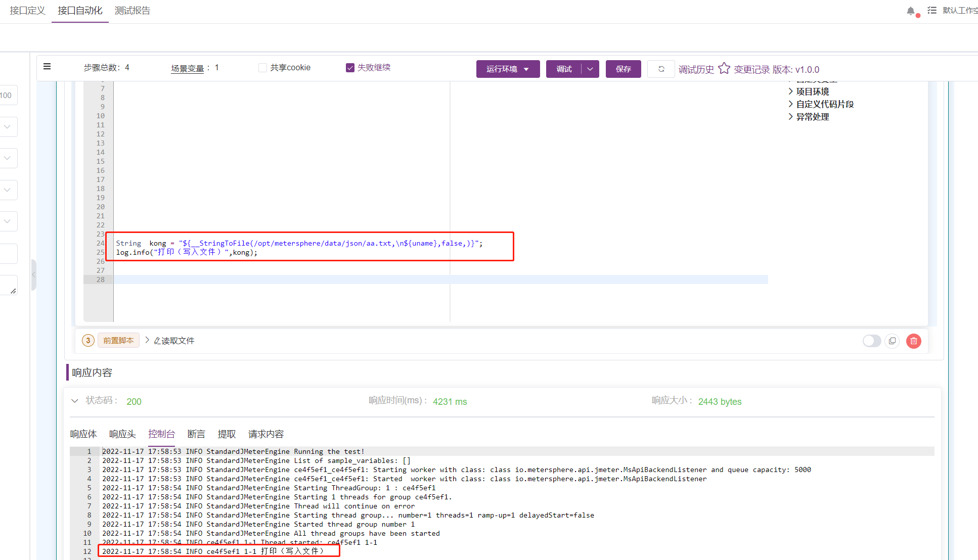The image size is (978, 560).
Task: Click the 调试 button
Action: [x=564, y=69]
